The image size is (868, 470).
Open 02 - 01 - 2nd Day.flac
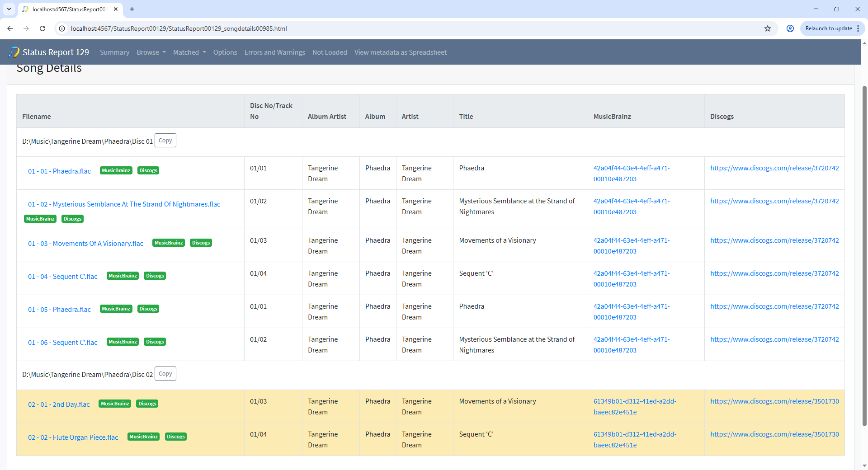coord(59,404)
